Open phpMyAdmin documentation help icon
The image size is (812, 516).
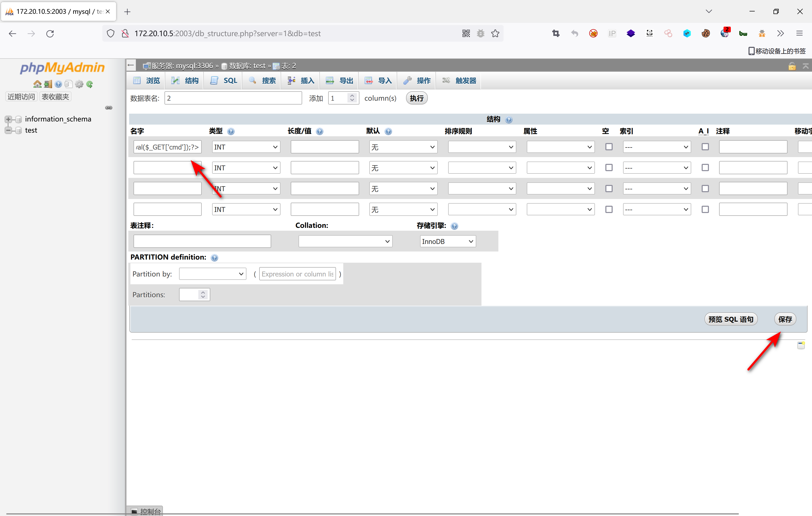pyautogui.click(x=58, y=84)
